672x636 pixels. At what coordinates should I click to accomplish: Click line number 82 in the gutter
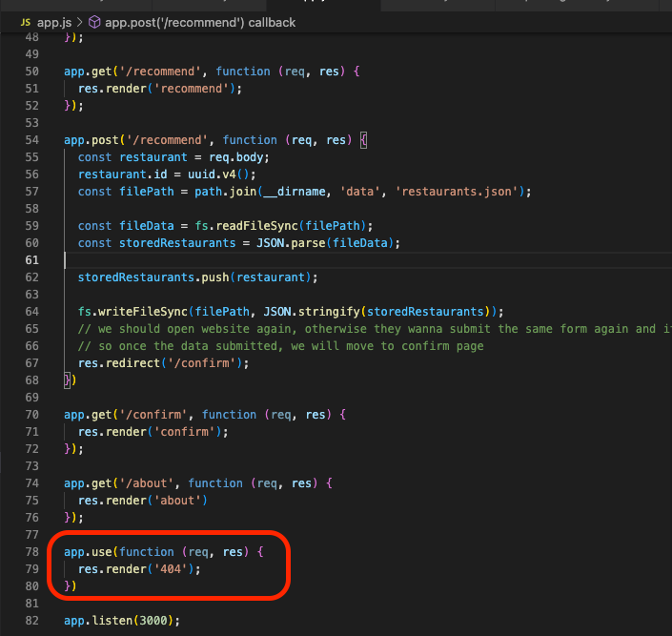31,620
